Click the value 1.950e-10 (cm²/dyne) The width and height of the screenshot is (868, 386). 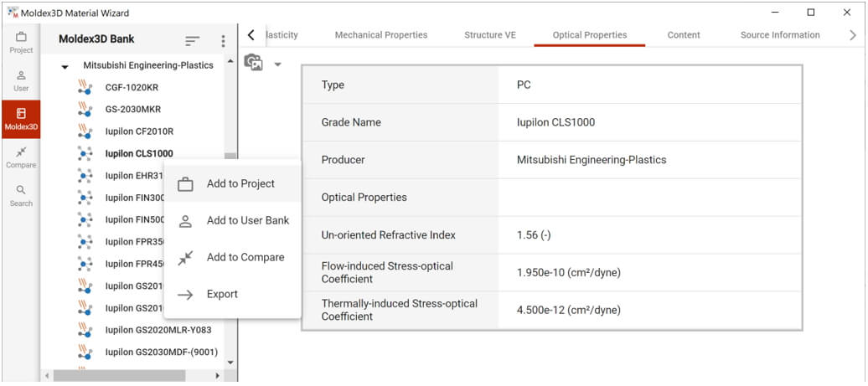[569, 273]
